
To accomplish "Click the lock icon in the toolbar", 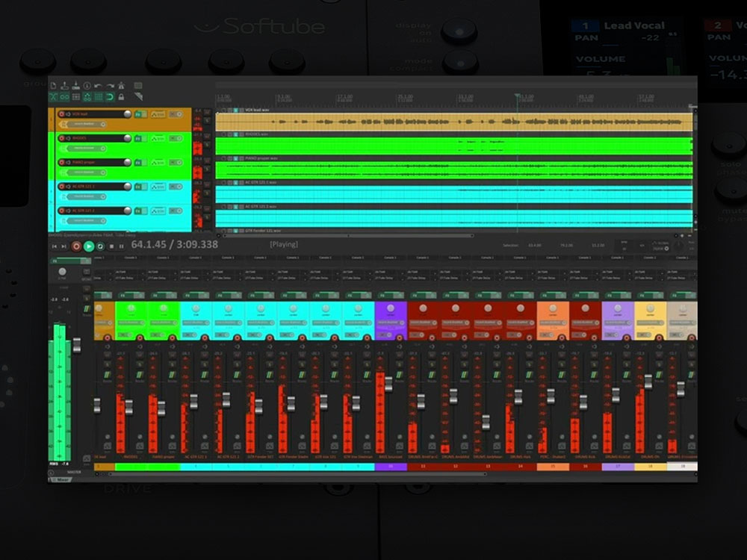I will point(121,97).
